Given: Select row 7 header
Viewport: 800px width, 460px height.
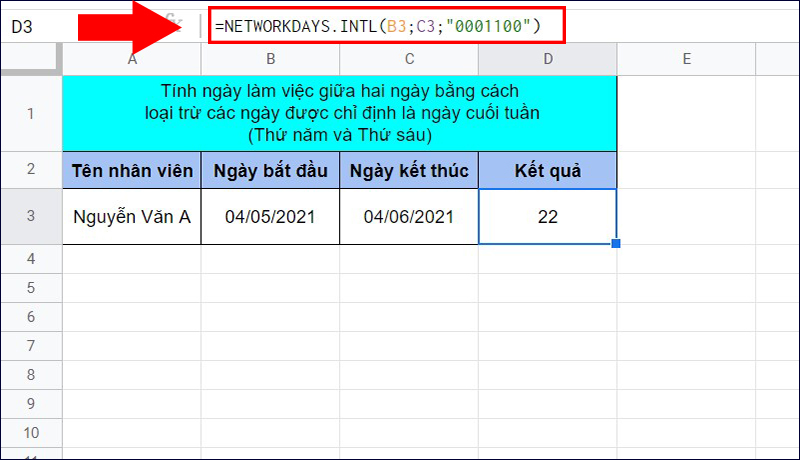Looking at the screenshot, I should (x=31, y=346).
